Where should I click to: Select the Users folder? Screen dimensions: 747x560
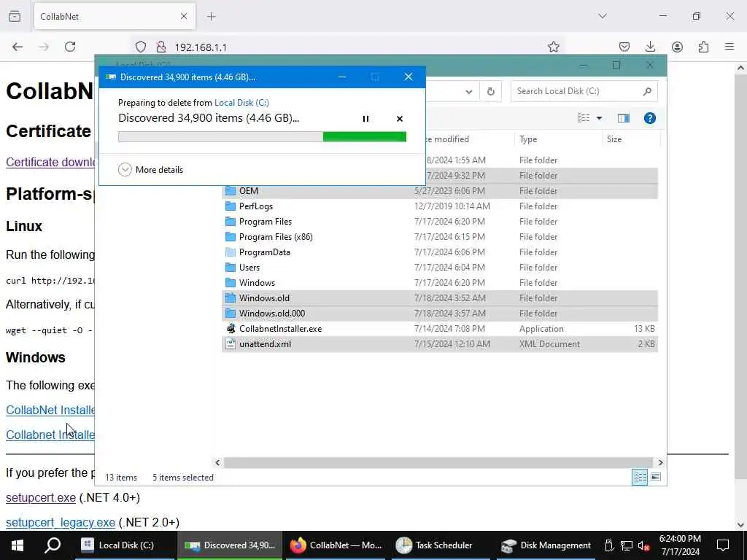pos(249,267)
